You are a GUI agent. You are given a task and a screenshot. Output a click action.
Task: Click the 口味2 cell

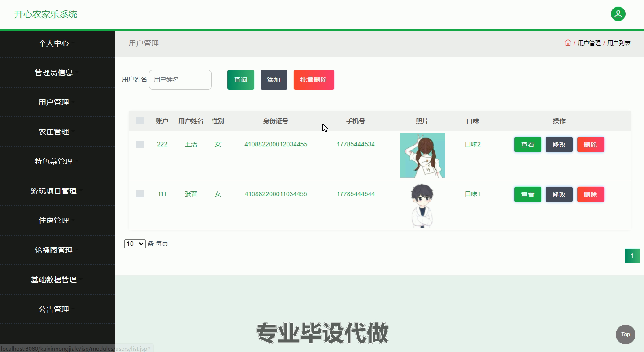[x=473, y=144]
